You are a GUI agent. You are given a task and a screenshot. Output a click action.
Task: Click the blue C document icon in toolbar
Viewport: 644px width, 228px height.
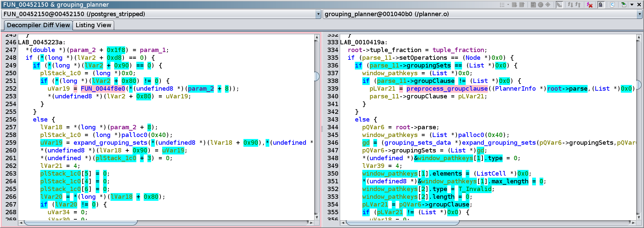[612, 5]
